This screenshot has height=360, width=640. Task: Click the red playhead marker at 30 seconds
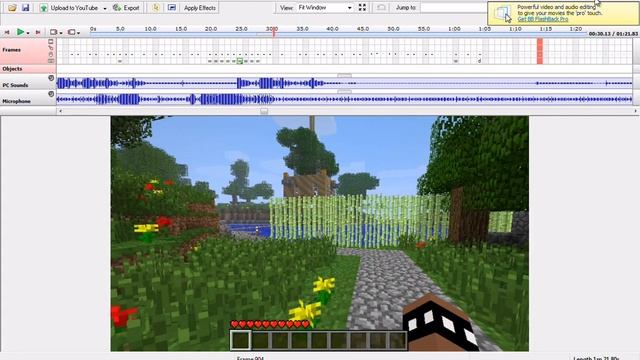tap(273, 33)
